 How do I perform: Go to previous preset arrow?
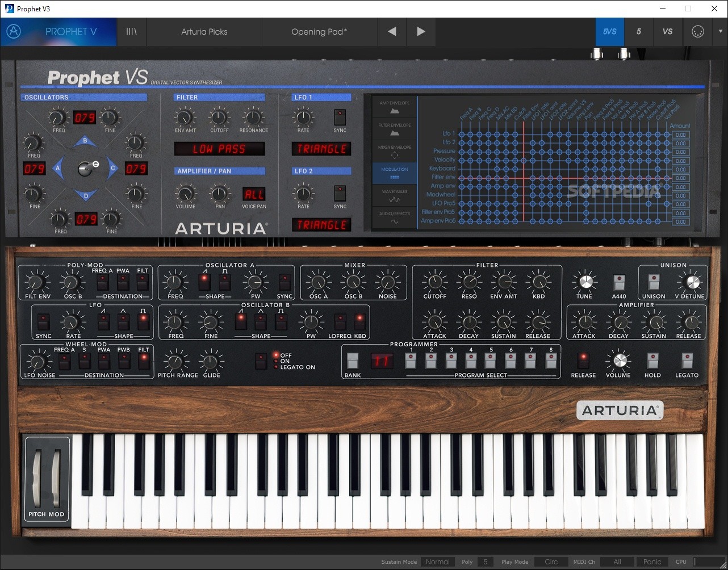[392, 32]
